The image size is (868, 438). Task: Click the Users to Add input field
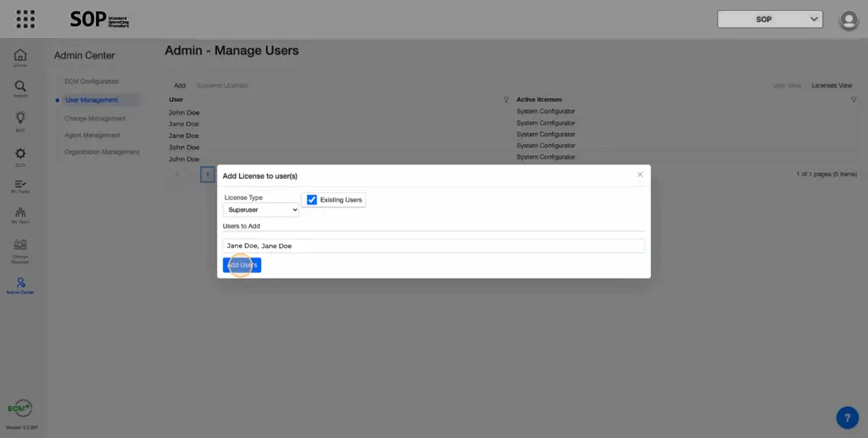[x=433, y=246]
